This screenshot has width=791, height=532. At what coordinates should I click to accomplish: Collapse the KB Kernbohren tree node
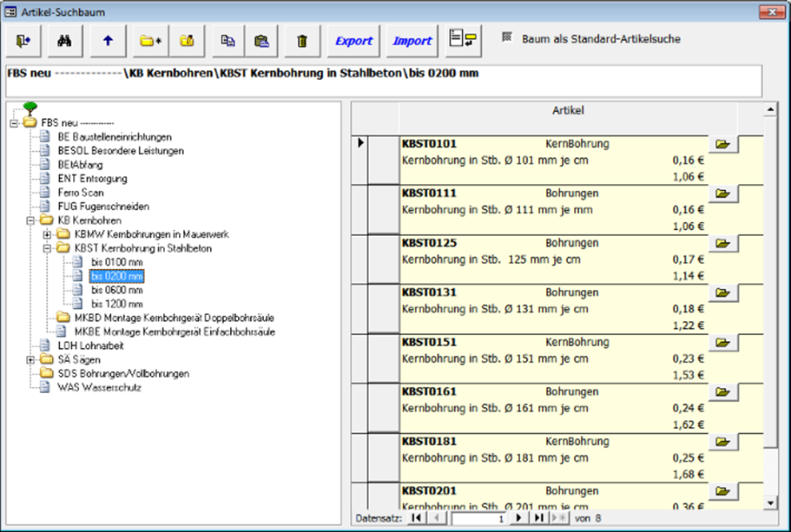pos(31,220)
